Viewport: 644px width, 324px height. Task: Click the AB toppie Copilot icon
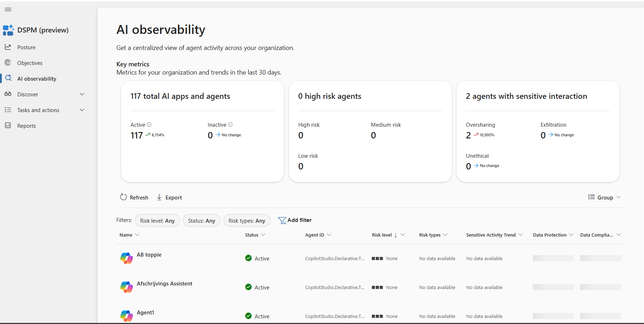(126, 258)
